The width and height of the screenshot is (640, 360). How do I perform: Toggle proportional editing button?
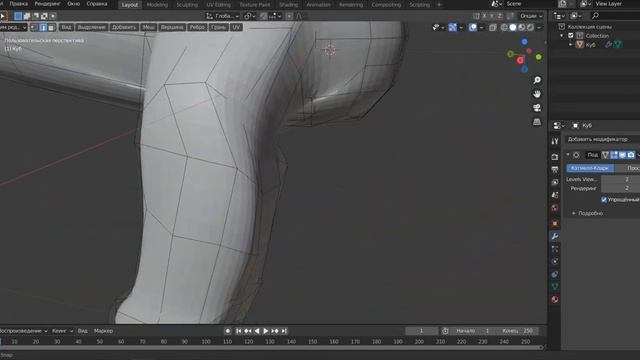click(289, 16)
